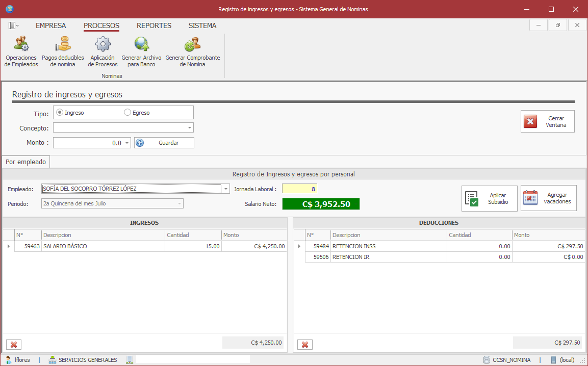The height and width of the screenshot is (366, 588).
Task: Select the RETENCION IR description cell
Action: pyautogui.click(x=389, y=257)
